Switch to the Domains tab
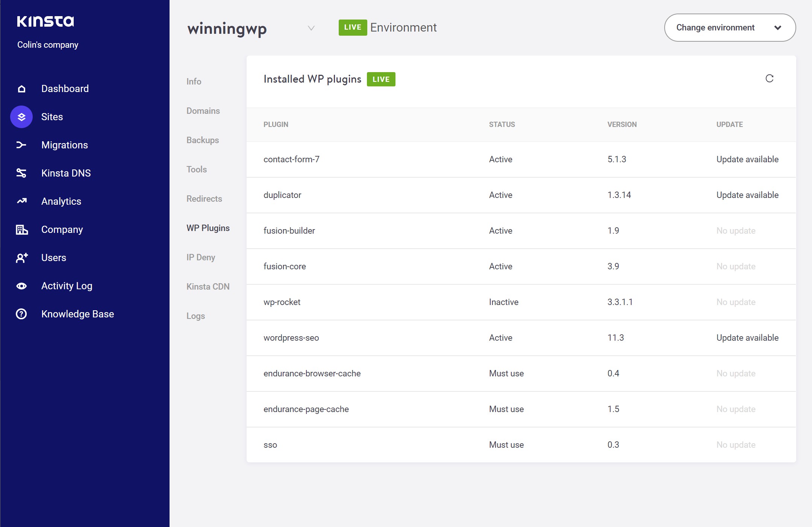Screen dimensions: 812x527 point(203,111)
